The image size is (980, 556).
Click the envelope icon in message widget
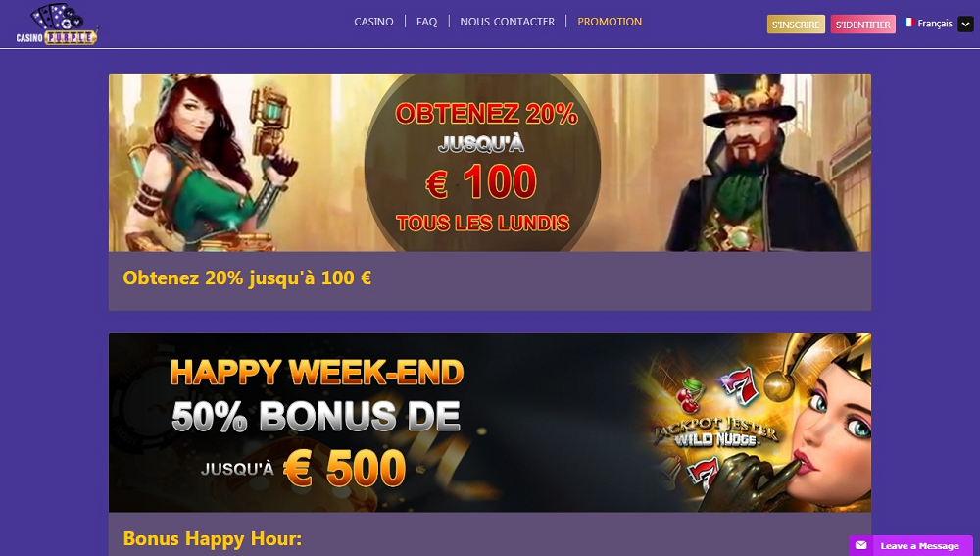pyautogui.click(x=860, y=545)
